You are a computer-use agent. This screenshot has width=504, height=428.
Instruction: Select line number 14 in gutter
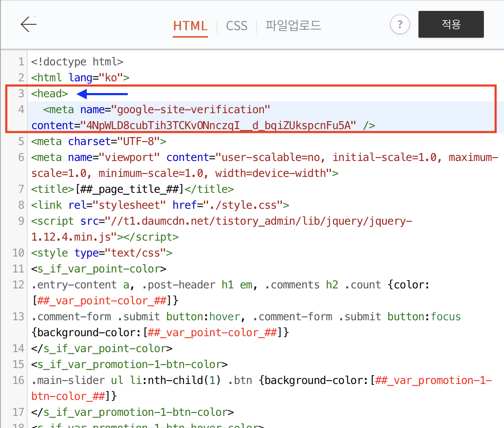18,348
